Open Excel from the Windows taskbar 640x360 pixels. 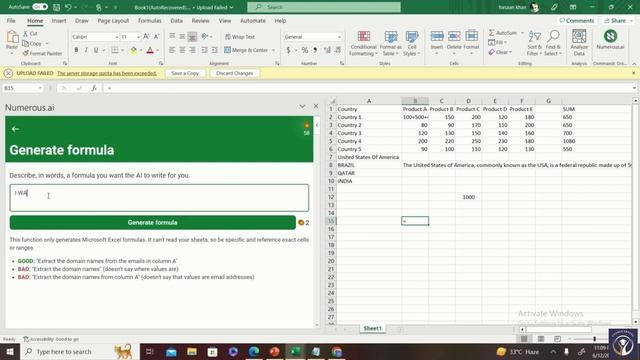[295, 351]
